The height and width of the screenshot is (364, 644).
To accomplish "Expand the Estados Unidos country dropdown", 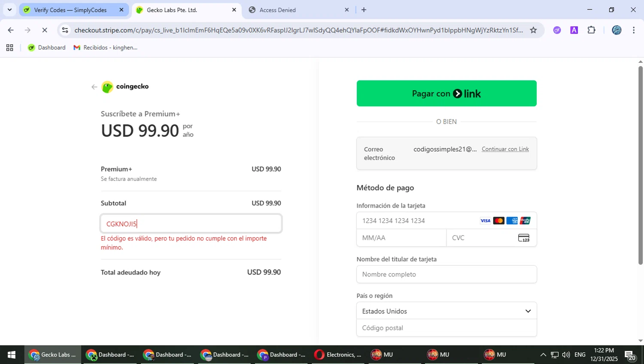I will 447,311.
